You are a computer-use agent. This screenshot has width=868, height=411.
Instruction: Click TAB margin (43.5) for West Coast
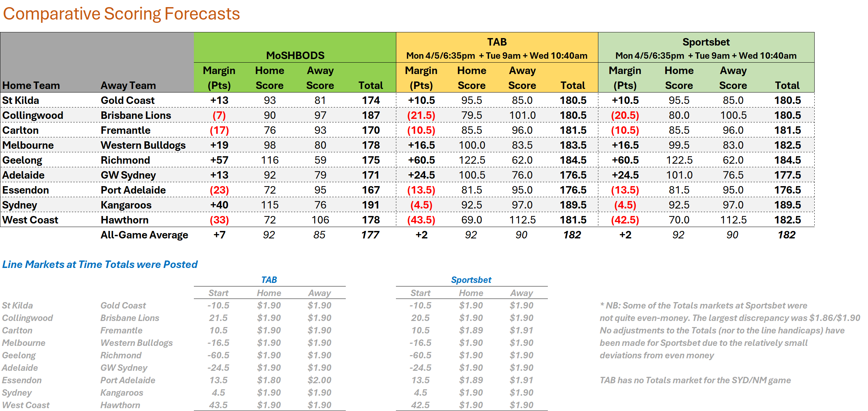[421, 220]
